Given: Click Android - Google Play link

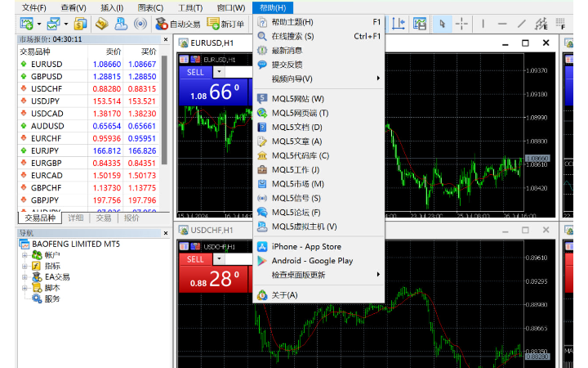Looking at the screenshot, I should click(x=318, y=261).
